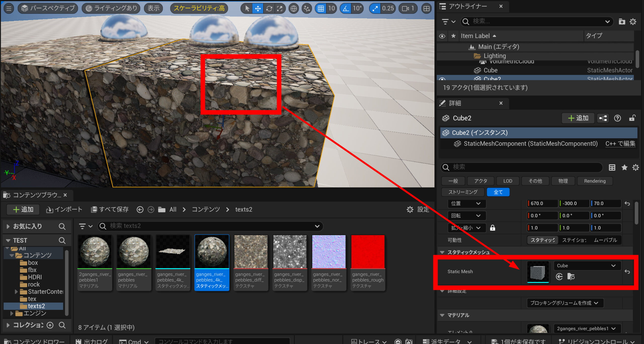The image size is (644, 344).
Task: Select the rotate tool in viewport toolbar
Action: click(x=269, y=9)
